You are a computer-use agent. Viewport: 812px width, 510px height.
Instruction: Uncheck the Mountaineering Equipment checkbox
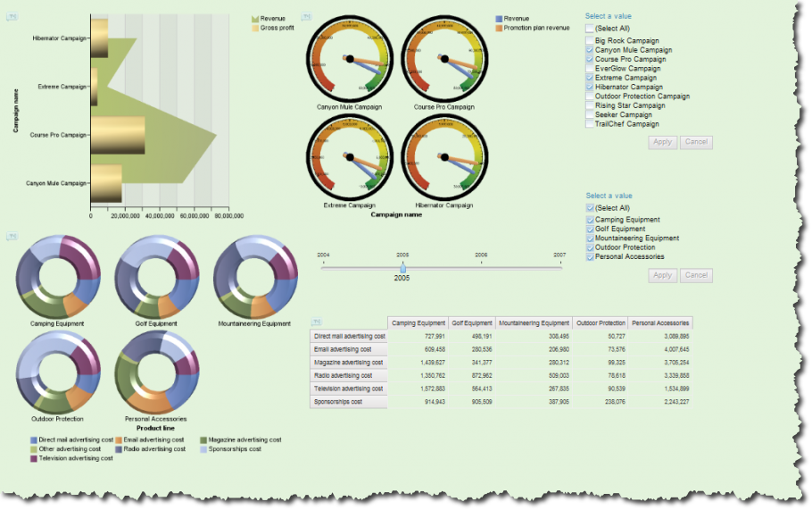point(590,238)
